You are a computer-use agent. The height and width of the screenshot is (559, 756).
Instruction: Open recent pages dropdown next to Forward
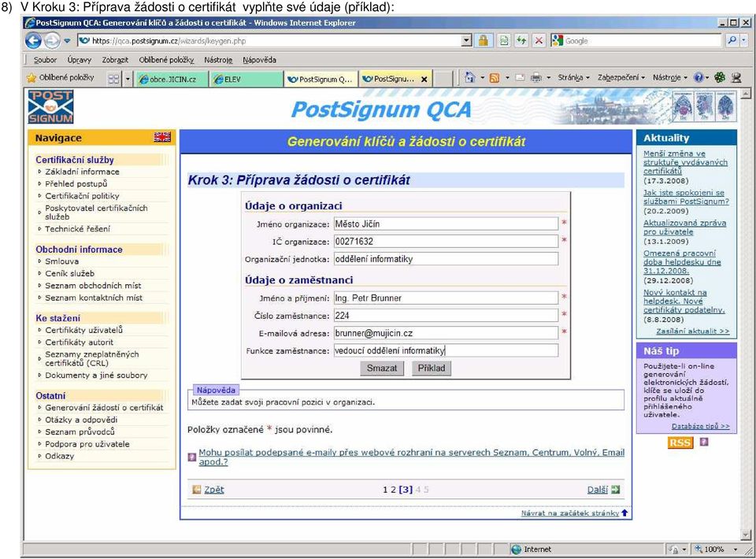point(67,41)
